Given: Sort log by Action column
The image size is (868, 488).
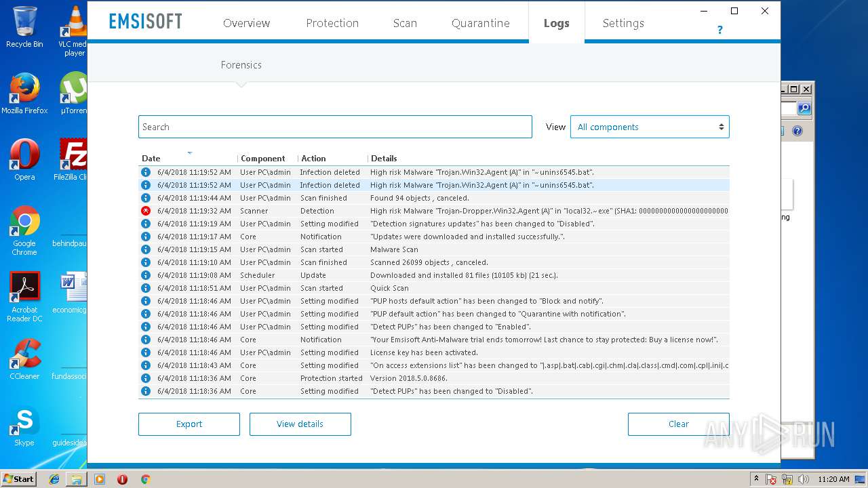Looking at the screenshot, I should pos(313,159).
